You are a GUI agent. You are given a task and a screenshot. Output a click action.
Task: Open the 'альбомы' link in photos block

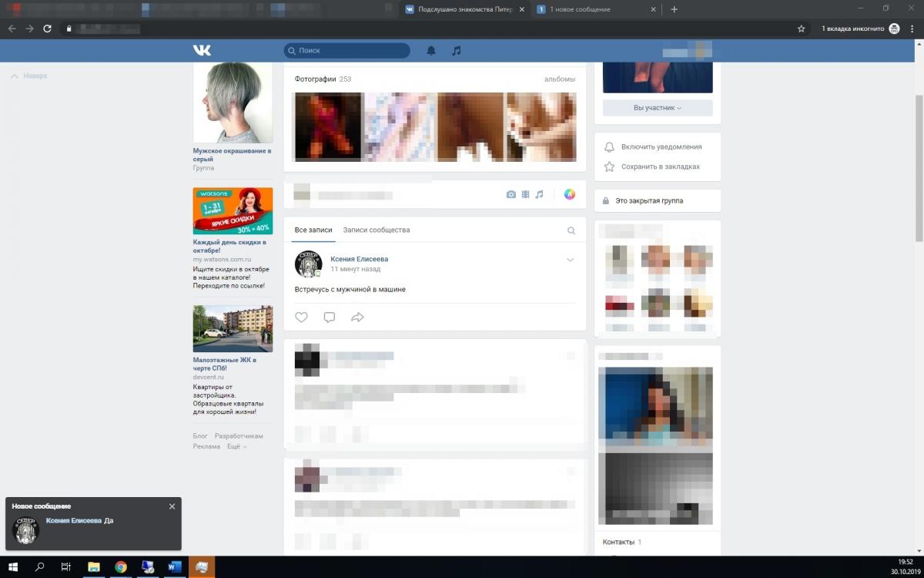(x=559, y=79)
